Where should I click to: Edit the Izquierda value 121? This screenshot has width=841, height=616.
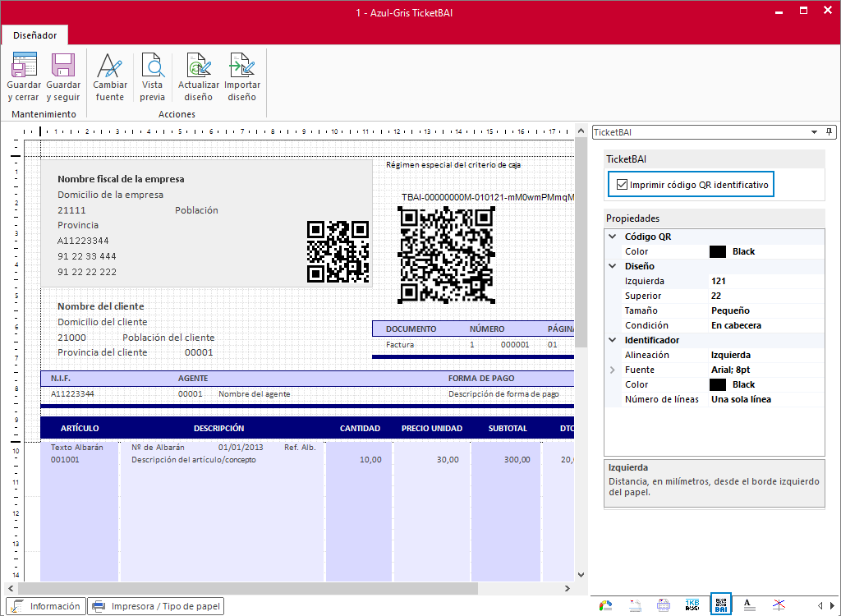[x=766, y=281]
